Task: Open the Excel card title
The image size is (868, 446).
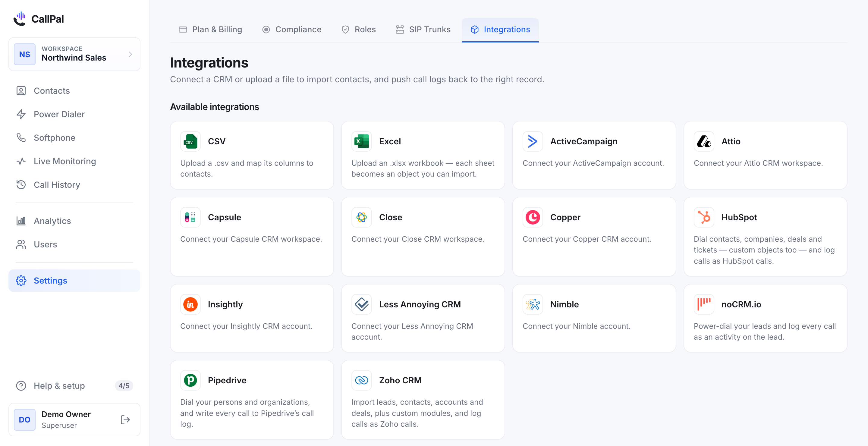Action: pyautogui.click(x=390, y=141)
